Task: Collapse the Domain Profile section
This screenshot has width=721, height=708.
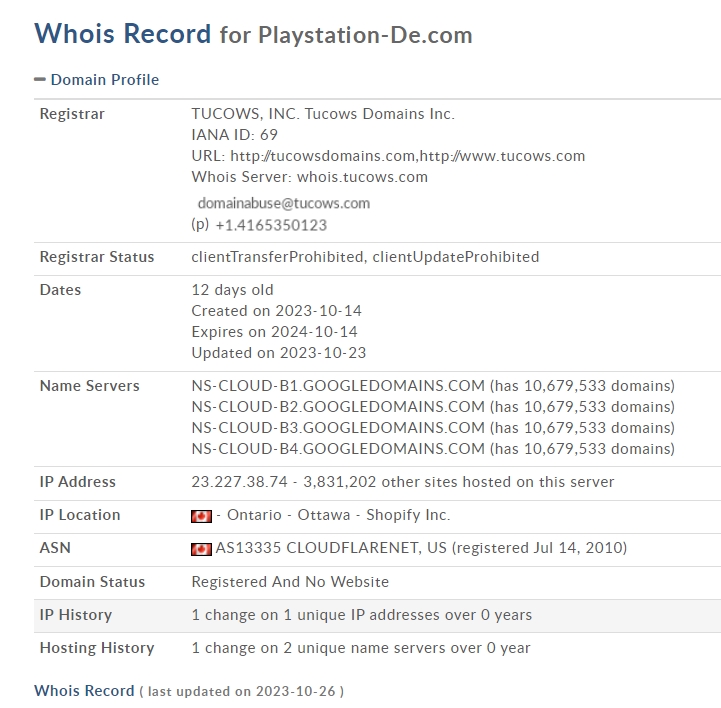Action: (40, 80)
